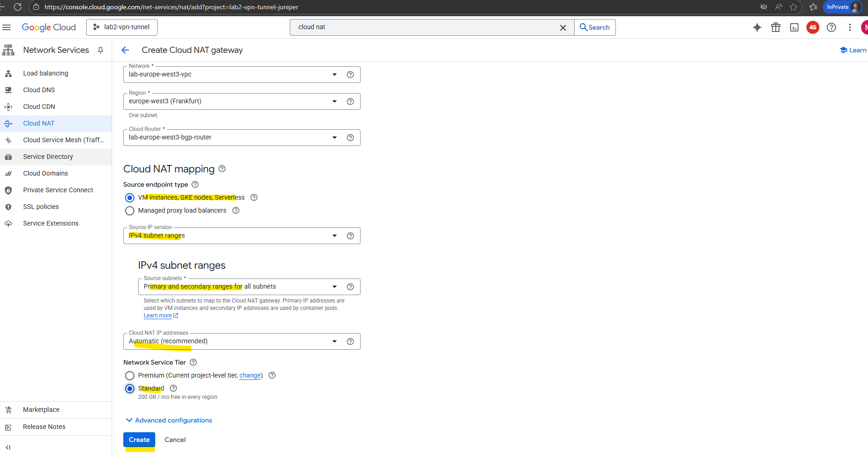The width and height of the screenshot is (868, 454).
Task: Go back using the left arrow
Action: tap(125, 50)
